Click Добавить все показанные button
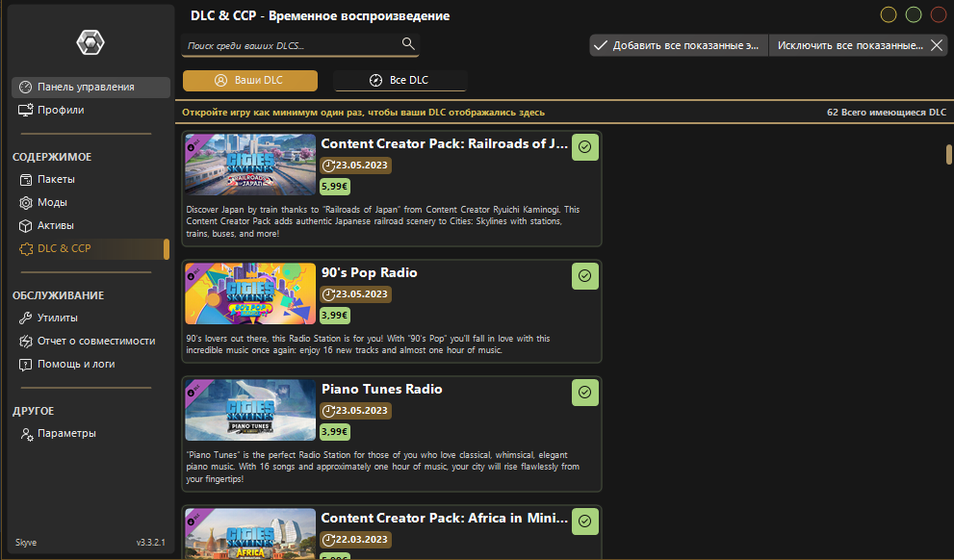The image size is (954, 560). [679, 45]
